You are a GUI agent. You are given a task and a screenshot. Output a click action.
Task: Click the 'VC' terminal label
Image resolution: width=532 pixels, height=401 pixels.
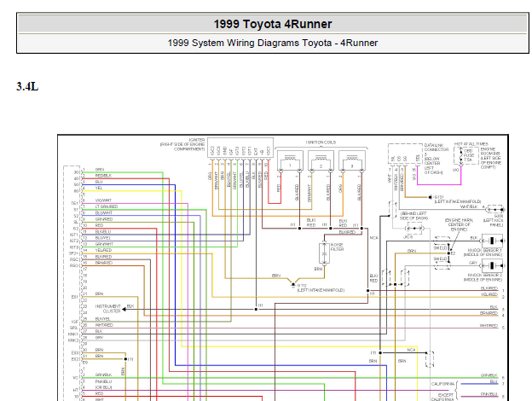(75, 378)
